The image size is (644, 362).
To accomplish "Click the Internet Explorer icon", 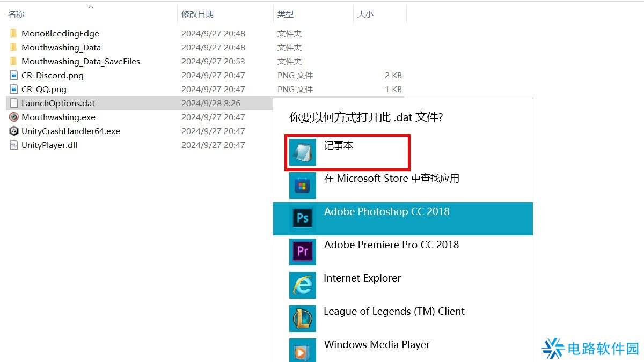I will (x=303, y=285).
